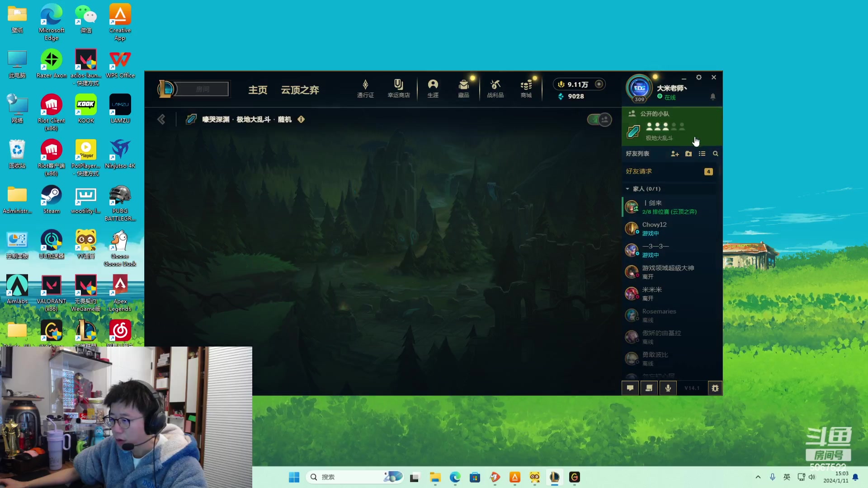Click the add friend icon
Image resolution: width=868 pixels, height=488 pixels.
point(675,154)
